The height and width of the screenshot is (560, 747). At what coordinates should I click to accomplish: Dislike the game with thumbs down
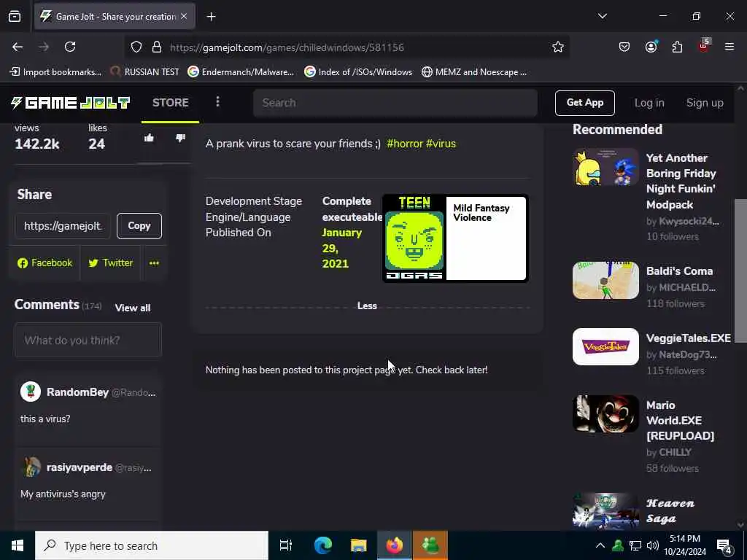[x=180, y=138]
